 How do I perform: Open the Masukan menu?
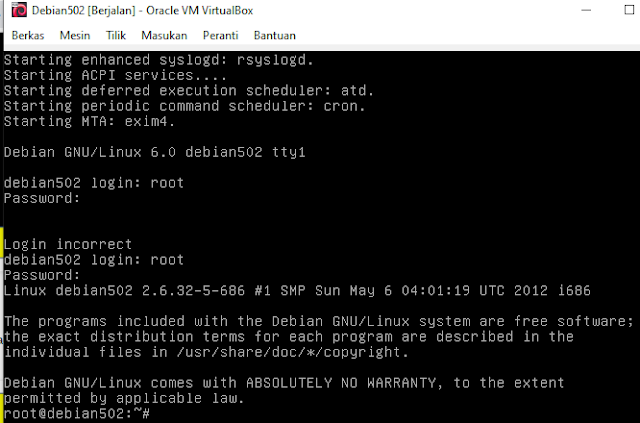coord(164,36)
